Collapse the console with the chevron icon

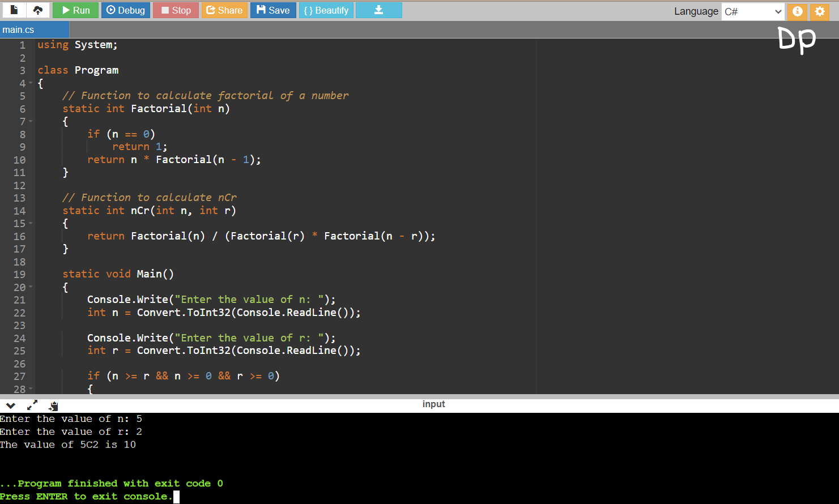coord(10,405)
